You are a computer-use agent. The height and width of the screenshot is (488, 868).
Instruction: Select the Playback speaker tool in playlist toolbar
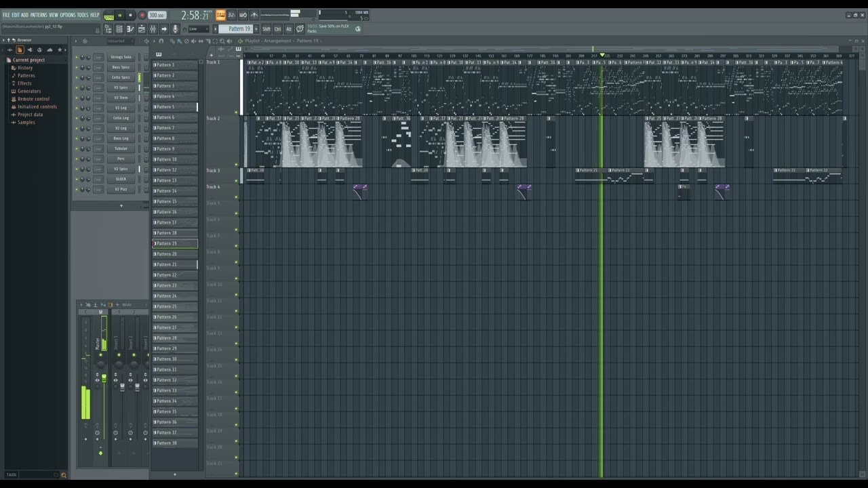229,41
